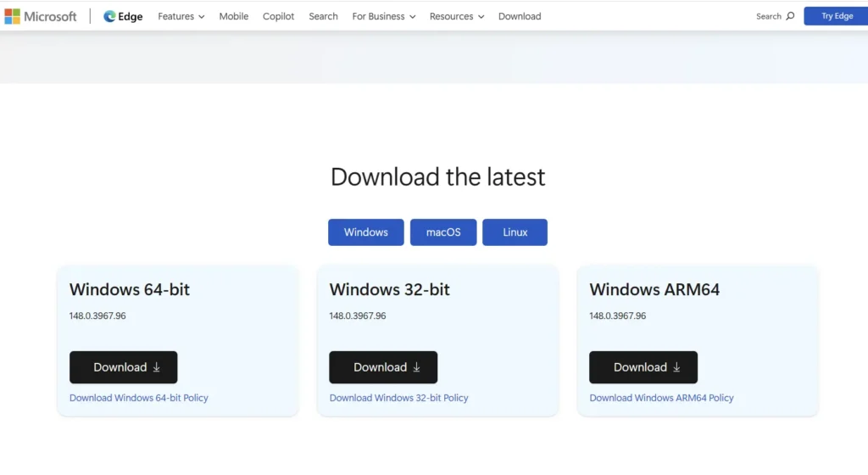This screenshot has height=475, width=868.
Task: Click version number under Windows 64-bit
Action: 97,316
